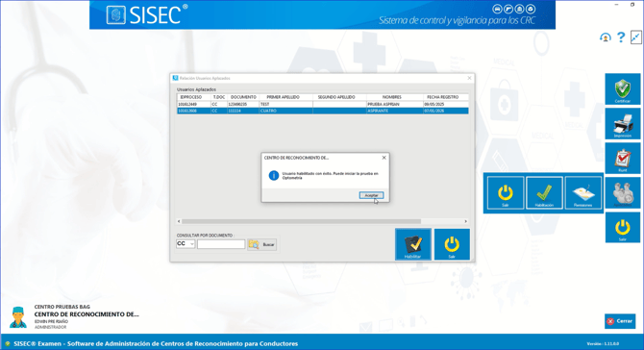The width and height of the screenshot is (644, 350).
Task: Open the CC document type dropdown
Action: coord(186,244)
